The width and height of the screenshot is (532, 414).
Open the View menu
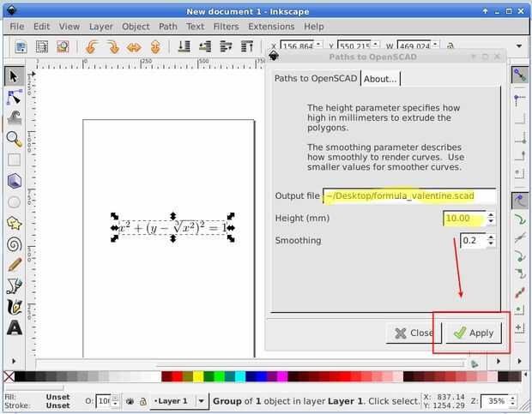point(70,27)
